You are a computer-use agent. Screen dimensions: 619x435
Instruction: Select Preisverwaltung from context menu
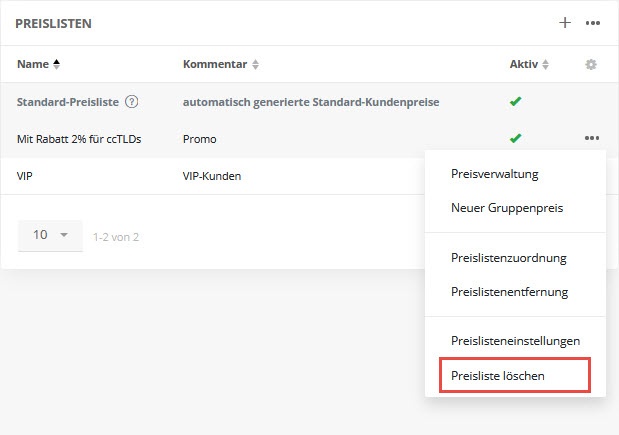click(x=494, y=174)
